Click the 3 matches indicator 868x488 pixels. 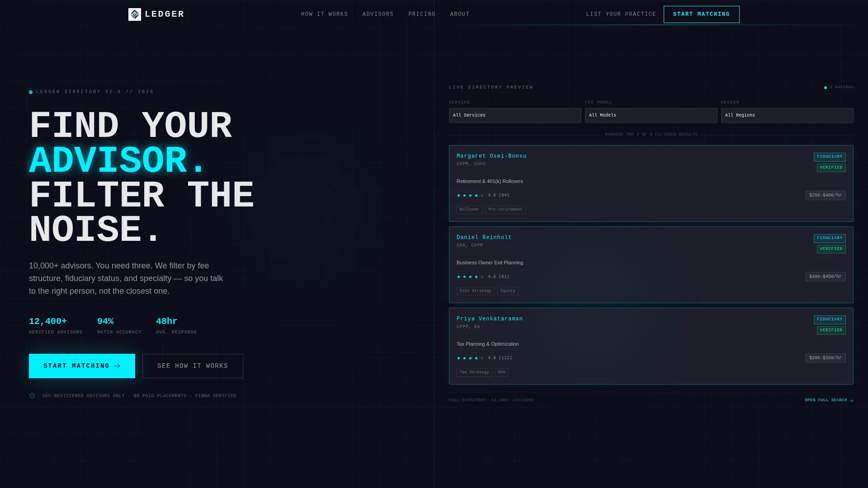[x=839, y=87]
